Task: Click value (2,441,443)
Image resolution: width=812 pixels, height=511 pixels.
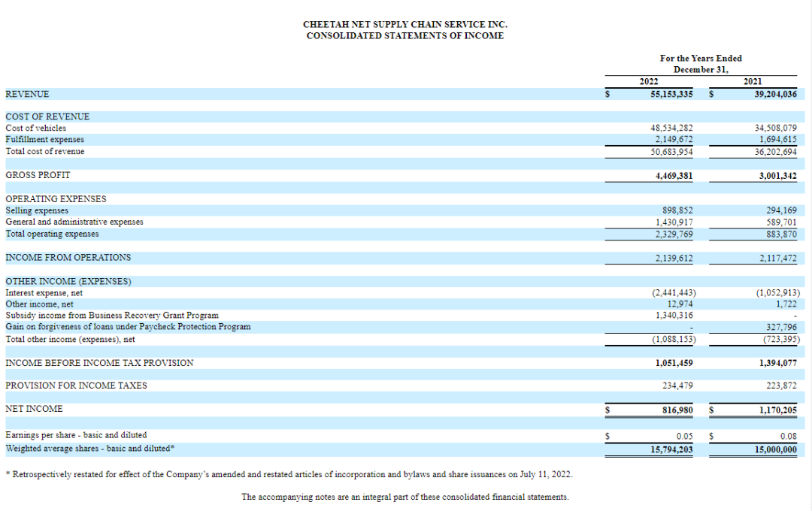Action: click(674, 292)
